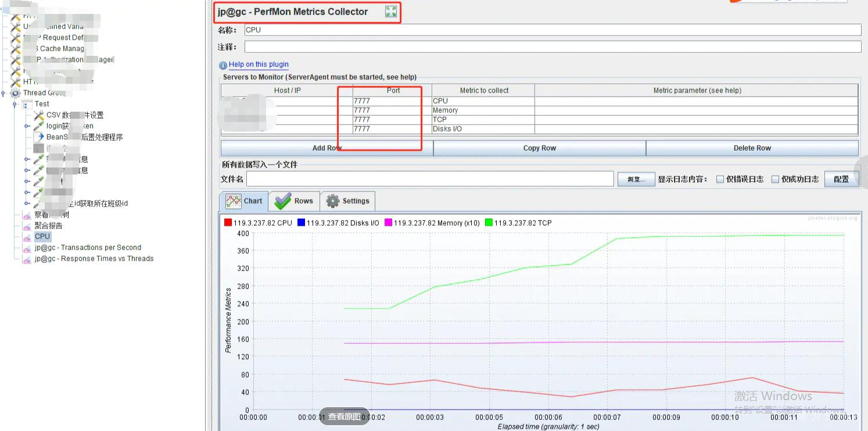Screen dimensions: 868x431
Task: Click the blue Disks I/O legend swatch
Action: point(301,223)
